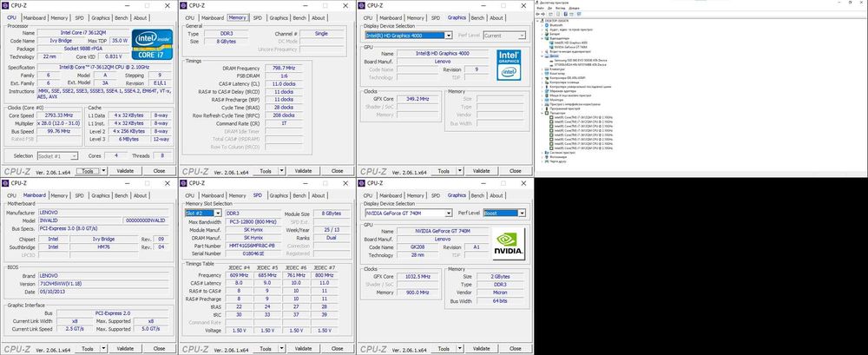Collapse the display adapters node above Intel HD Graphics 4000

pyautogui.click(x=542, y=38)
